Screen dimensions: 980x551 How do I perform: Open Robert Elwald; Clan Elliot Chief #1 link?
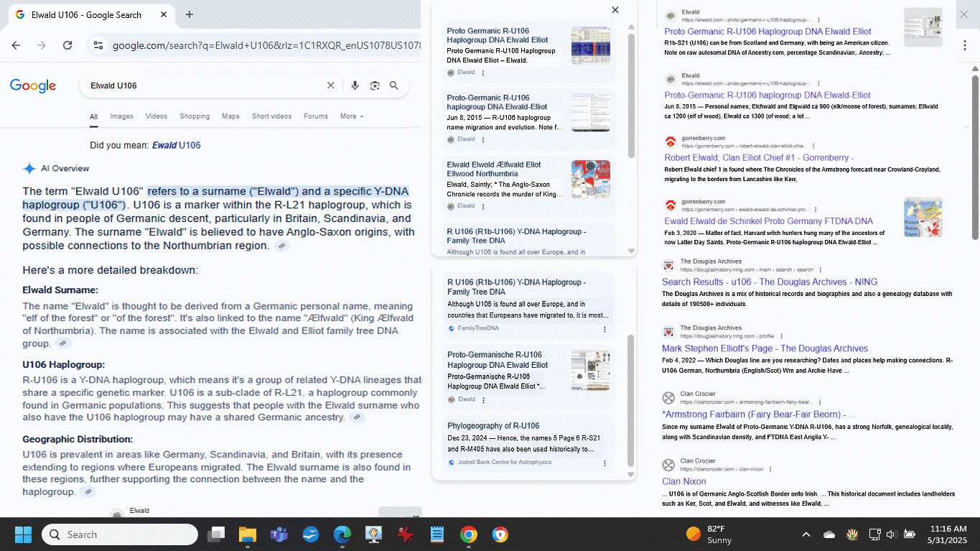click(759, 158)
